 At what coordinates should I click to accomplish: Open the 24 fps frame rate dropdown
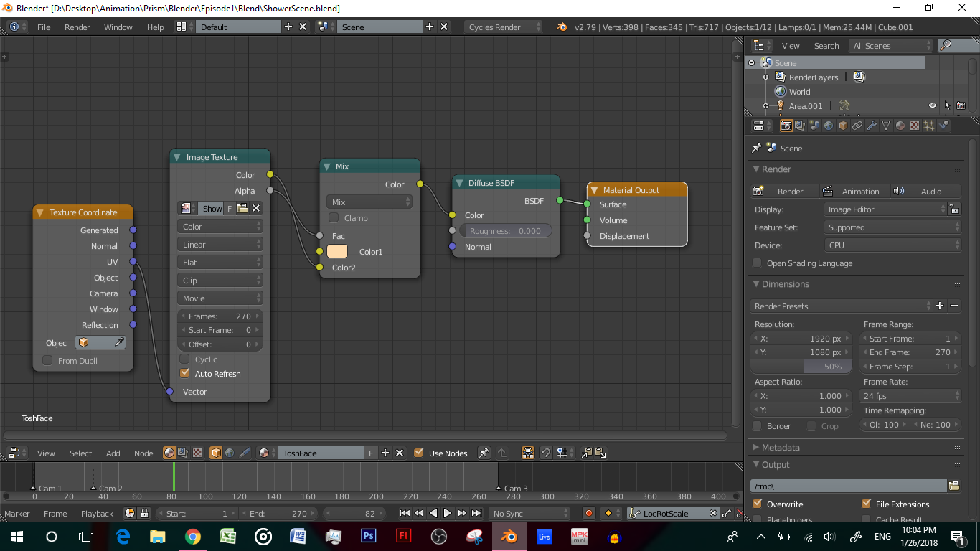coord(910,395)
